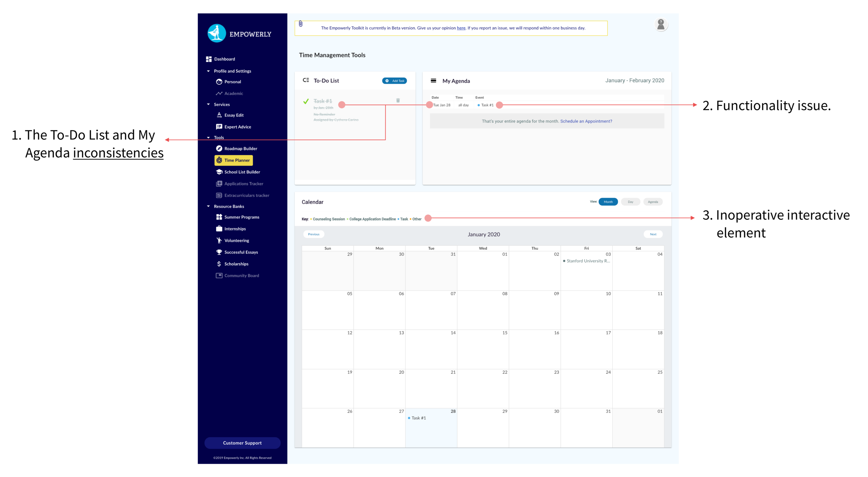
Task: Click the Volunteering person icon
Action: (219, 240)
